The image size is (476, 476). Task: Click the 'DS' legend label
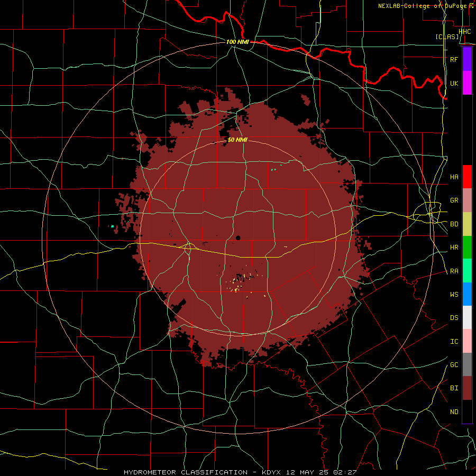tap(454, 318)
